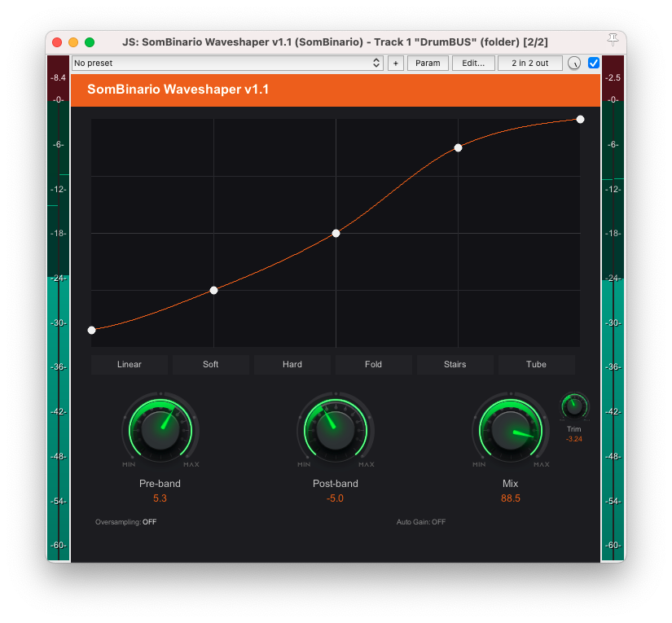Click the second curve point from left
The image size is (672, 623).
pos(214,291)
